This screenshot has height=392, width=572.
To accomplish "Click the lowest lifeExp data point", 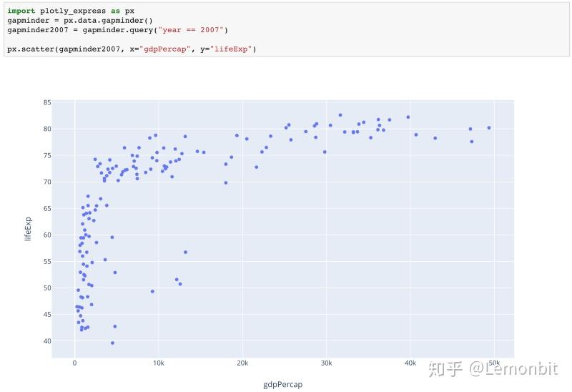I will (x=112, y=343).
